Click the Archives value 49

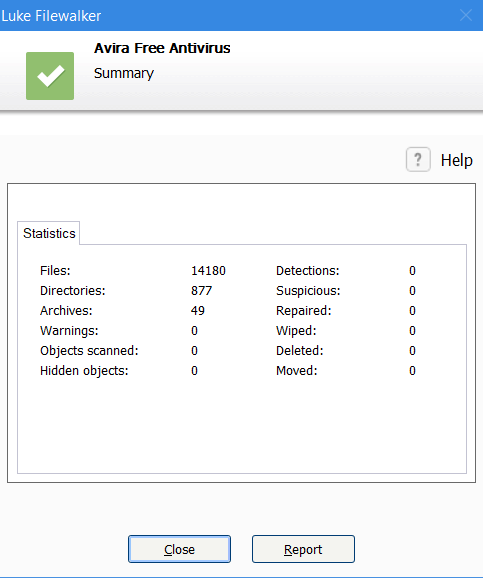coord(198,311)
